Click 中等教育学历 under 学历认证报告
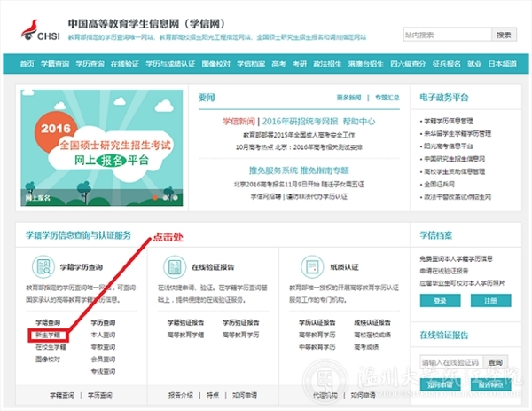Viewport: 532px width, 411px height. pos(317,347)
